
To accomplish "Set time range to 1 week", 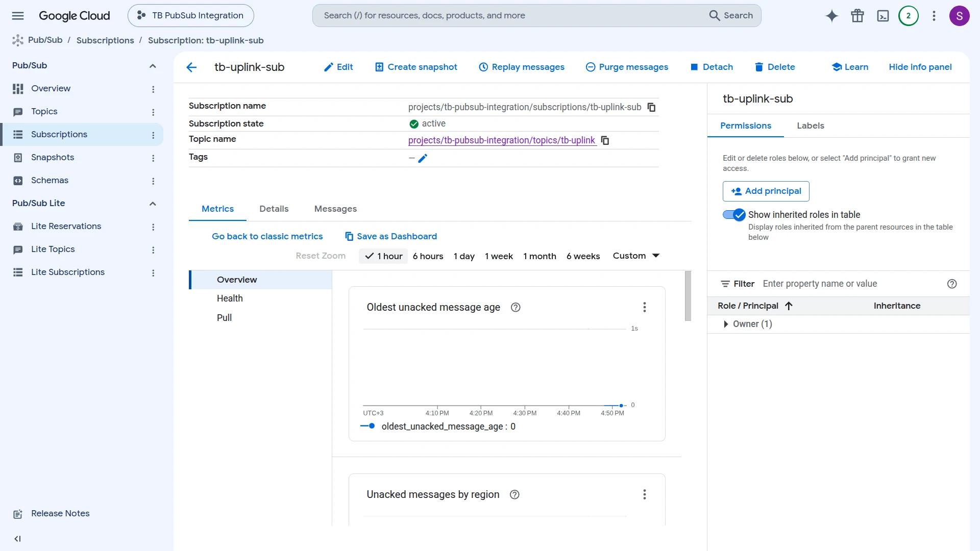I will click(499, 256).
